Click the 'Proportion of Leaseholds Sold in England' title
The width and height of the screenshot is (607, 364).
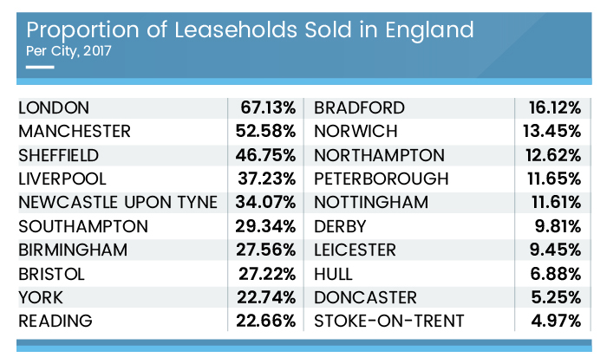pyautogui.click(x=251, y=30)
